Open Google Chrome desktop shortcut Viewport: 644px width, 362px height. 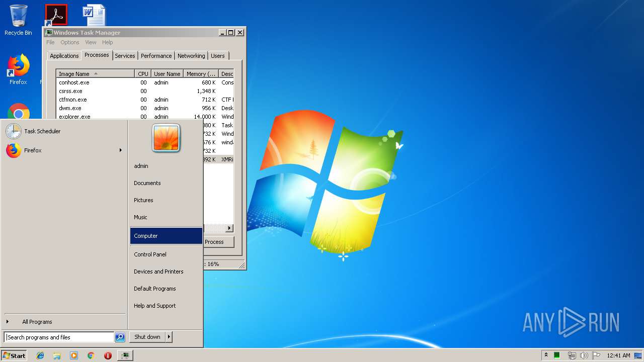click(19, 112)
